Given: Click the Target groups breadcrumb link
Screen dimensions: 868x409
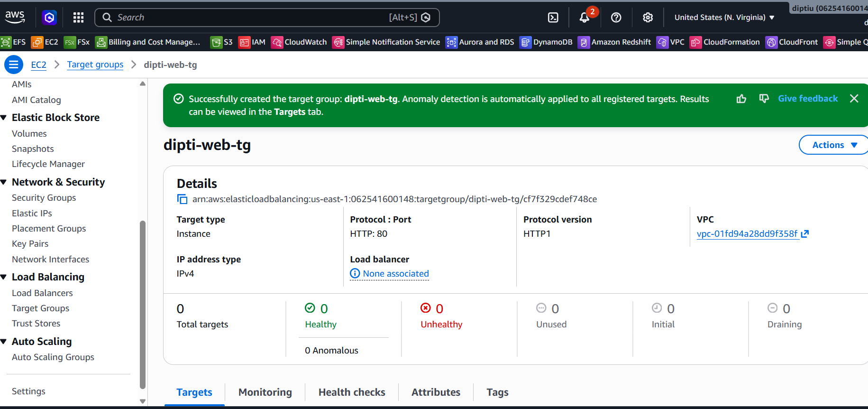Looking at the screenshot, I should click(95, 65).
